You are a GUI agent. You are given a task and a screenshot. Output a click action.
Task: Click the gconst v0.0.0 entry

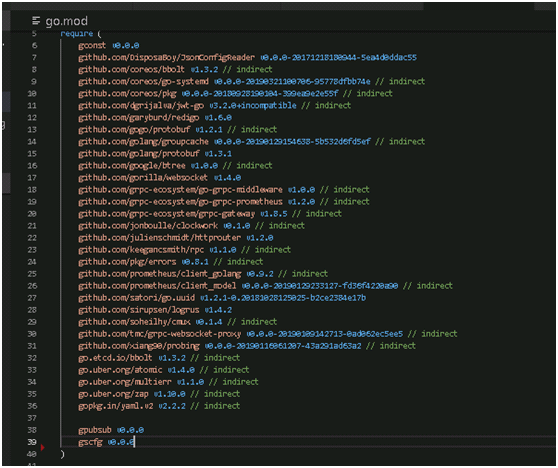coord(109,46)
